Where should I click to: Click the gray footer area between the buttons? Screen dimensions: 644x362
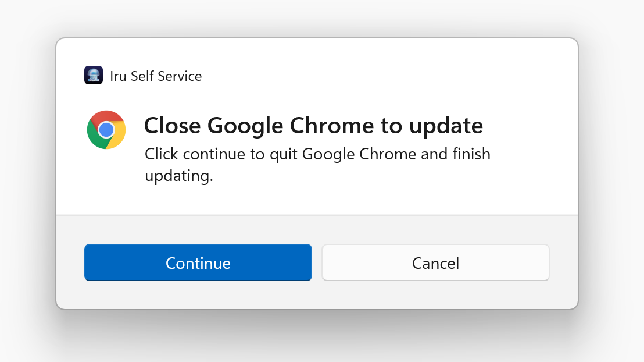[x=317, y=263]
